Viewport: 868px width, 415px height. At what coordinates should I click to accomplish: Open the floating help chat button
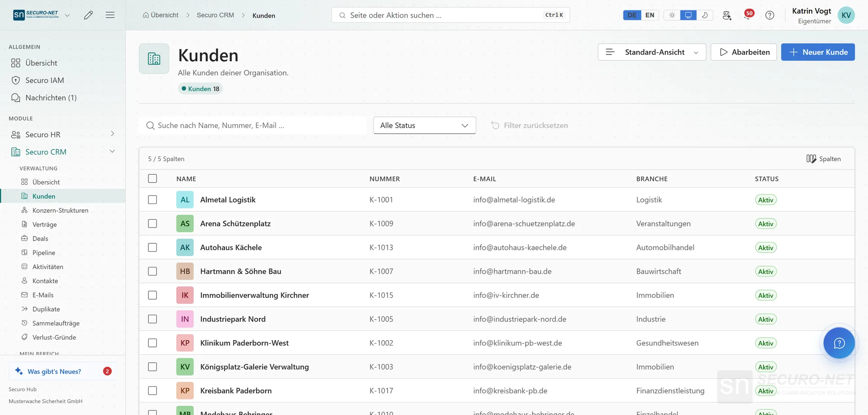[x=839, y=343]
